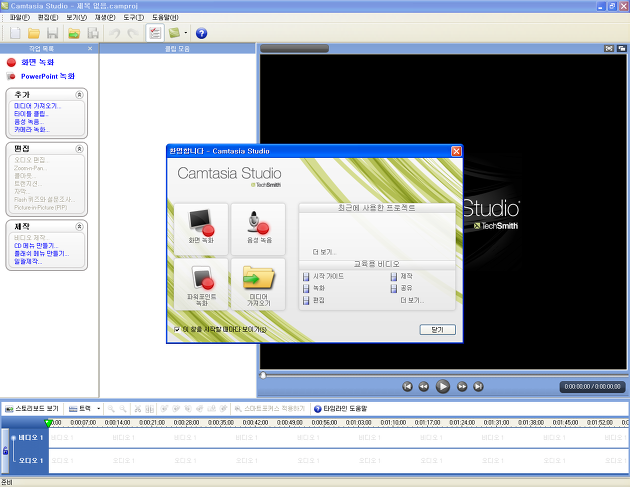Collapse the 추가 section in task list
This screenshot has height=487, width=630.
[80, 95]
